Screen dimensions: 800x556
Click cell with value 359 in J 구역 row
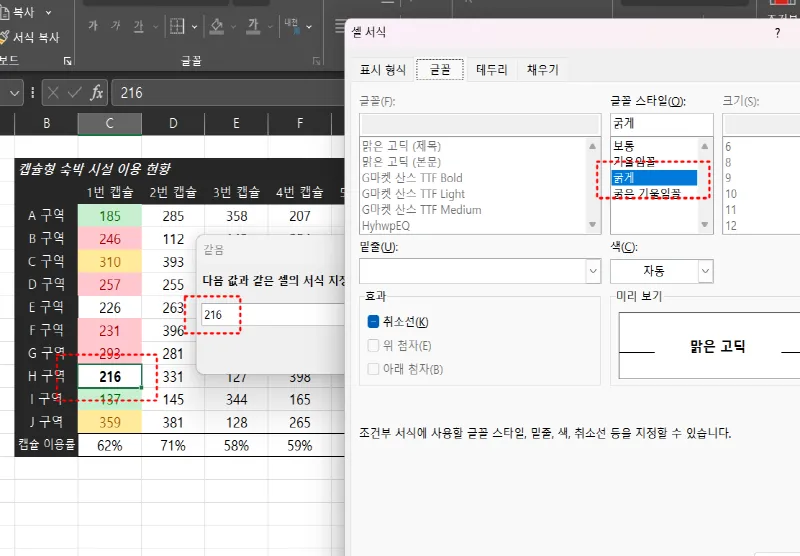click(x=110, y=422)
